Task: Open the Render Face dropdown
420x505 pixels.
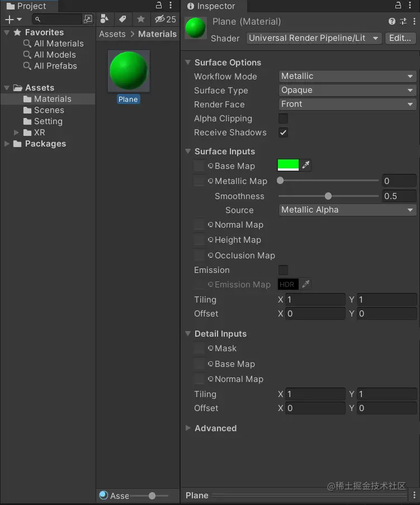Action: pos(347,105)
